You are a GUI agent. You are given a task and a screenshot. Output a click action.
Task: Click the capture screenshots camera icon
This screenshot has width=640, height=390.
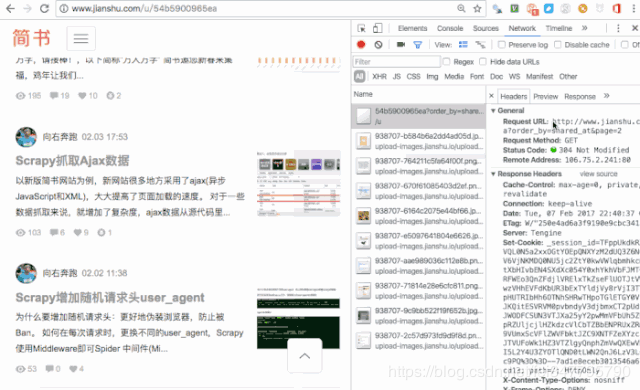(401, 44)
